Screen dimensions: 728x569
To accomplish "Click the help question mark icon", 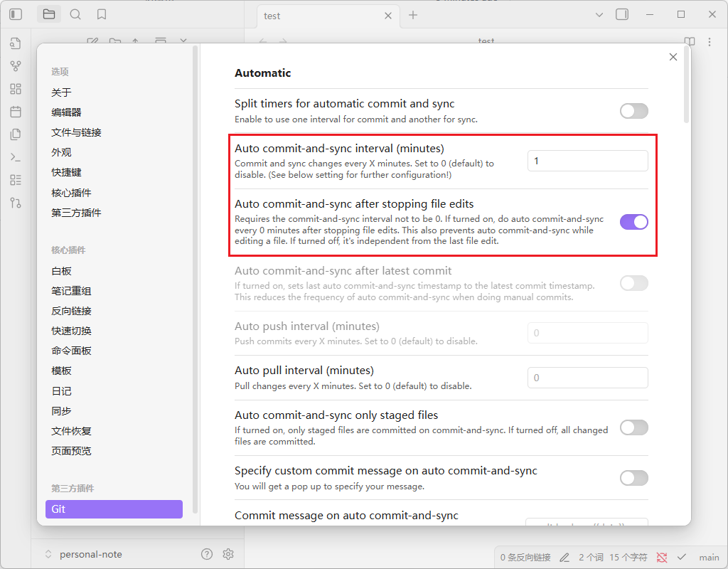I will point(207,554).
